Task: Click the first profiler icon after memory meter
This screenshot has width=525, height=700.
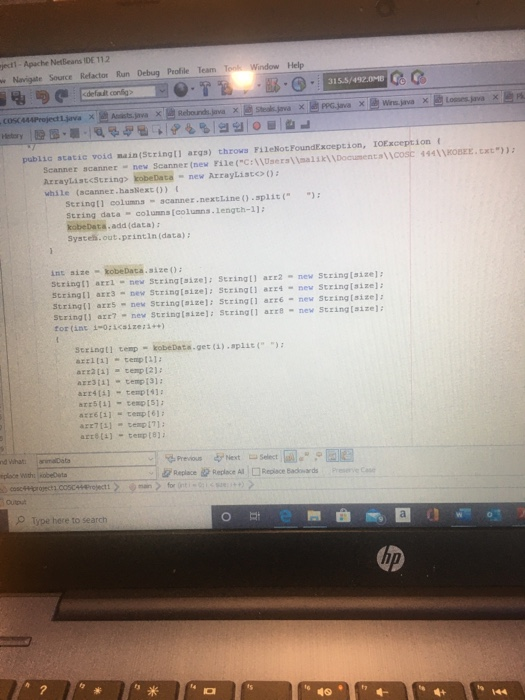Action: pyautogui.click(x=398, y=79)
